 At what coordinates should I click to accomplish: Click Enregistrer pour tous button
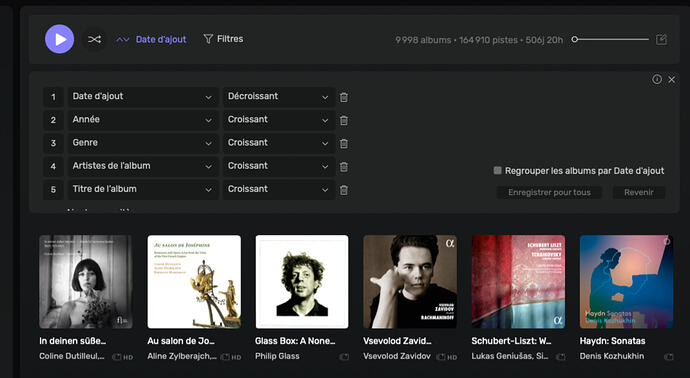pos(549,192)
